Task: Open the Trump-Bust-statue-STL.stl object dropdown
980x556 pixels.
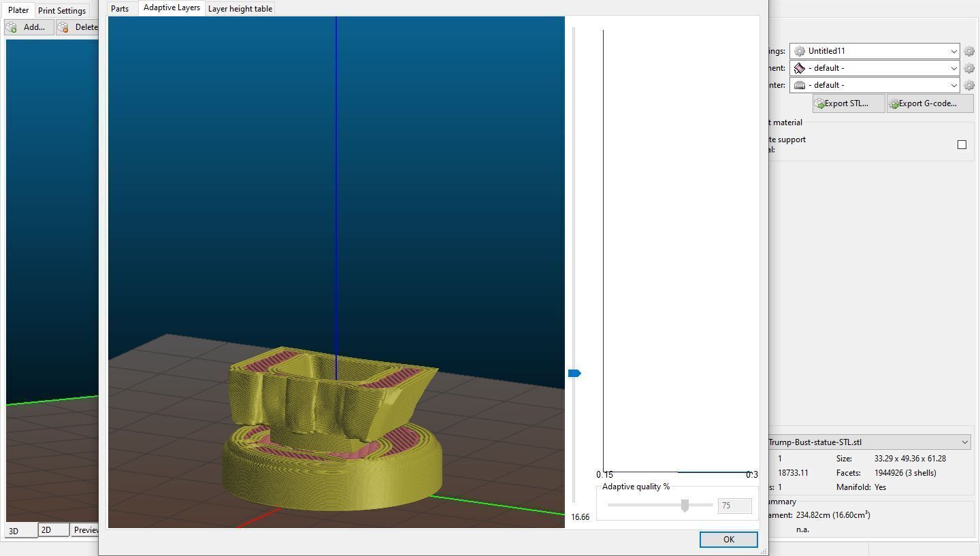Action: (x=869, y=442)
